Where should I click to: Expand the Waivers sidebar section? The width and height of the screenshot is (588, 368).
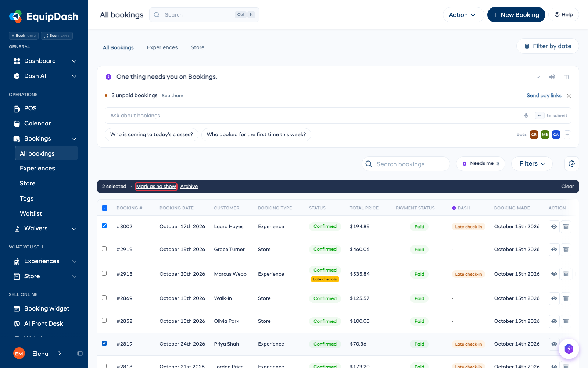pos(74,229)
